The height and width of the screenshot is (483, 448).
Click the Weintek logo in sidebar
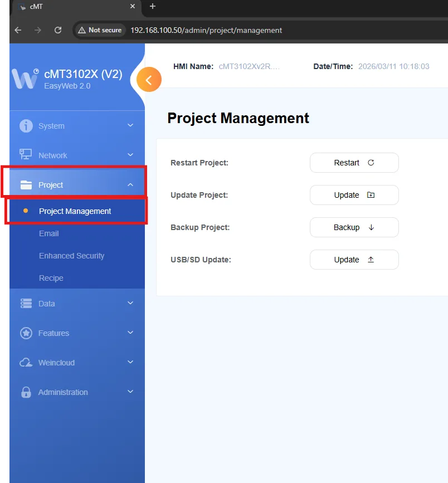[25, 79]
